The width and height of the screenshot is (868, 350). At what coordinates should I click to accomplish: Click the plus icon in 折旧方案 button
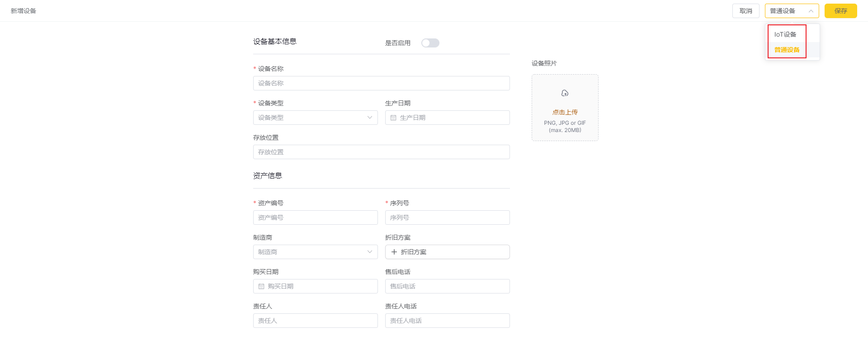pyautogui.click(x=394, y=252)
